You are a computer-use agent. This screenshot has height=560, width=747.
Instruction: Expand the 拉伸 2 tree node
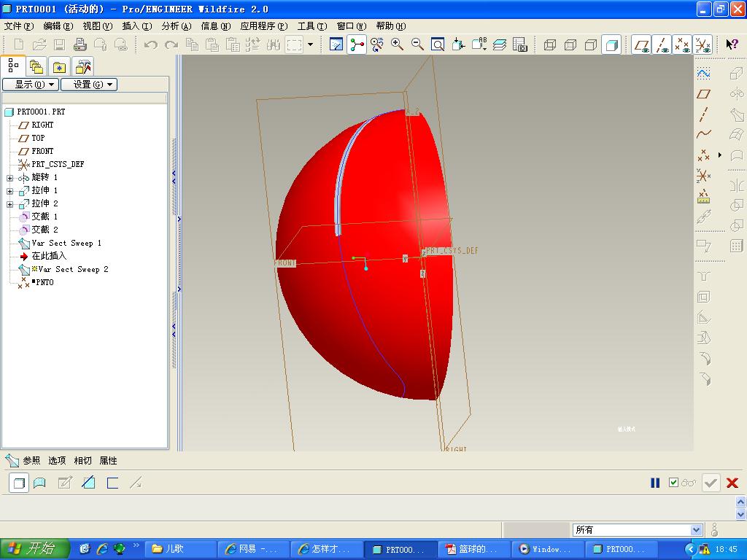pyautogui.click(x=9, y=204)
